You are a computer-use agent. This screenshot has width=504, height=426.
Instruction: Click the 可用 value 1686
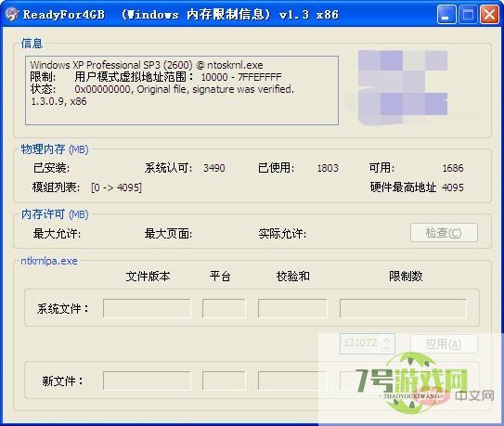(x=453, y=168)
